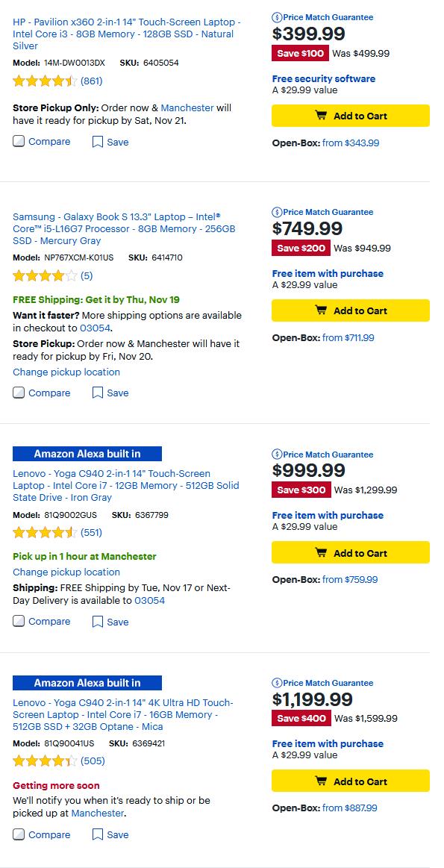
Task: Enable Compare for Samsung Galaxy Book S
Action: coord(19,393)
